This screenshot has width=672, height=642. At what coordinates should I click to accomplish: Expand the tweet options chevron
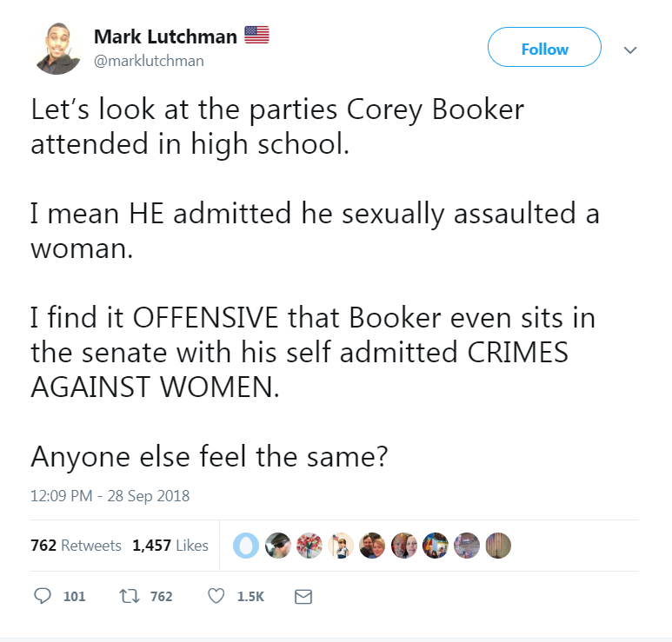[x=630, y=50]
